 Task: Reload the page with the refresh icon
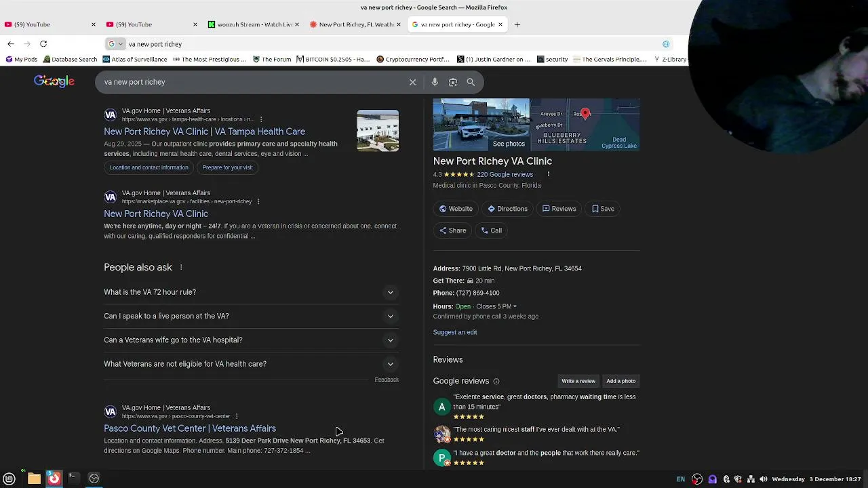[43, 44]
